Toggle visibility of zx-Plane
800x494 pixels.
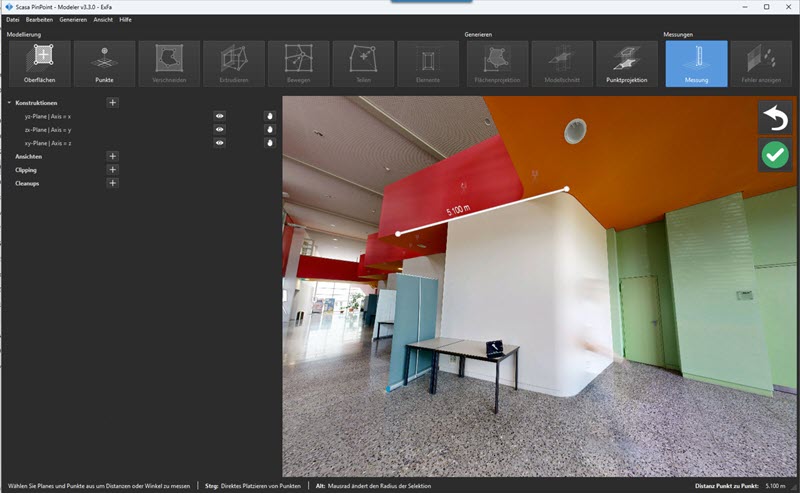coord(219,130)
